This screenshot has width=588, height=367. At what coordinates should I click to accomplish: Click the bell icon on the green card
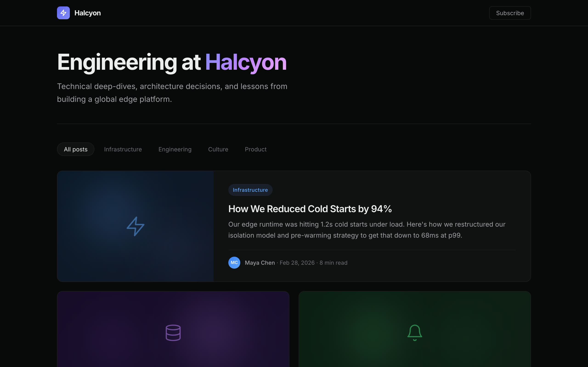click(415, 332)
